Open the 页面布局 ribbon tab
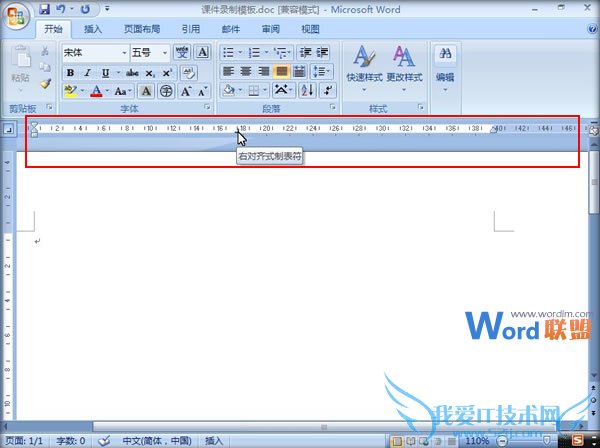The width and height of the screenshot is (600, 448). pos(142,29)
